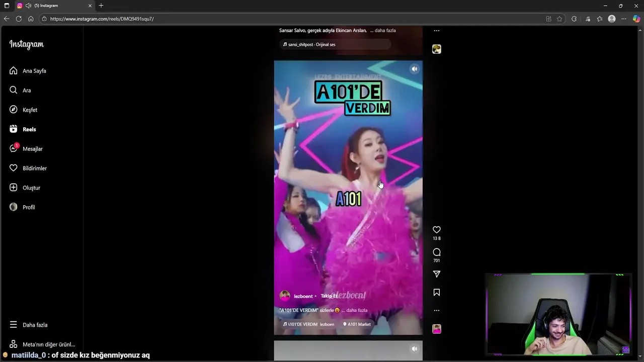Open browser settings and more menu
The image size is (644, 362).
pyautogui.click(x=624, y=19)
